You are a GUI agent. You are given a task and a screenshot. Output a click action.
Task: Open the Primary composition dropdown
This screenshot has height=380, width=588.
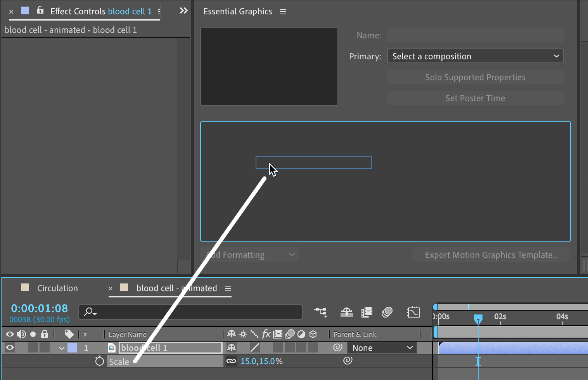coord(475,56)
